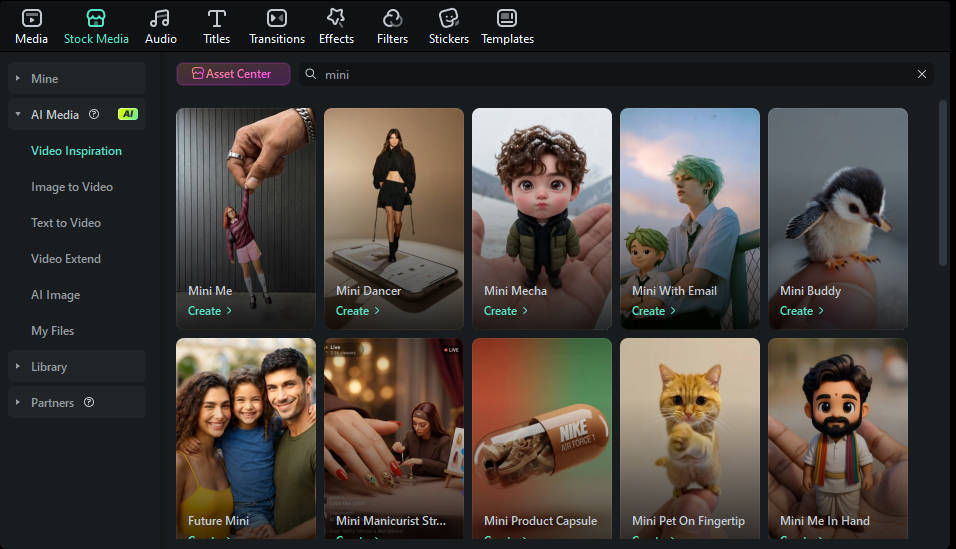Open Video Extend
This screenshot has width=956, height=549.
tap(66, 259)
